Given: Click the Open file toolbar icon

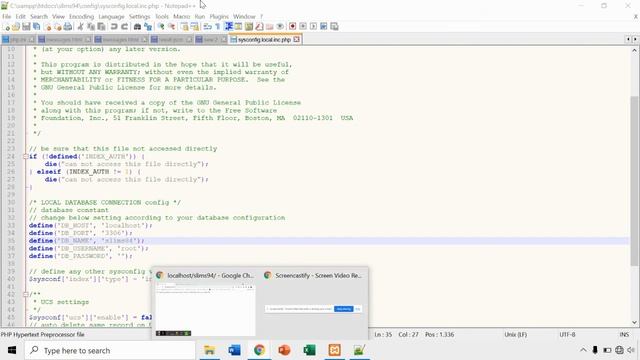Looking at the screenshot, I should coord(16,27).
